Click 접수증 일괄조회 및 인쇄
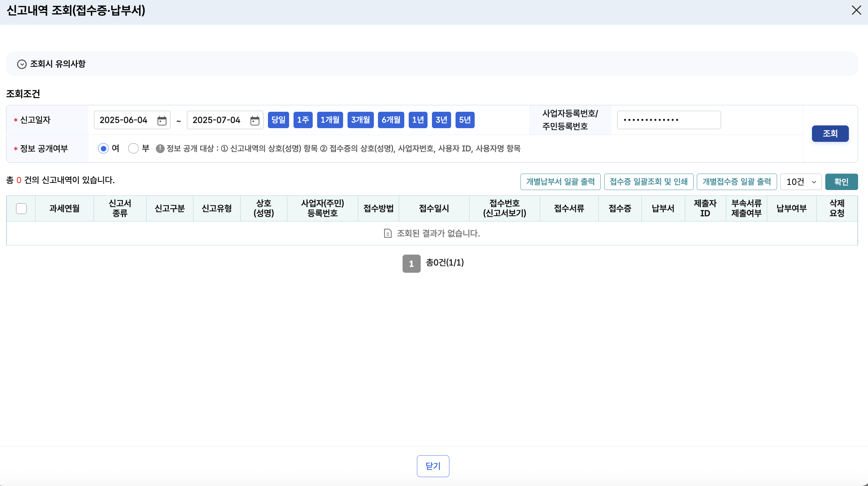This screenshot has width=868, height=486. tap(648, 181)
